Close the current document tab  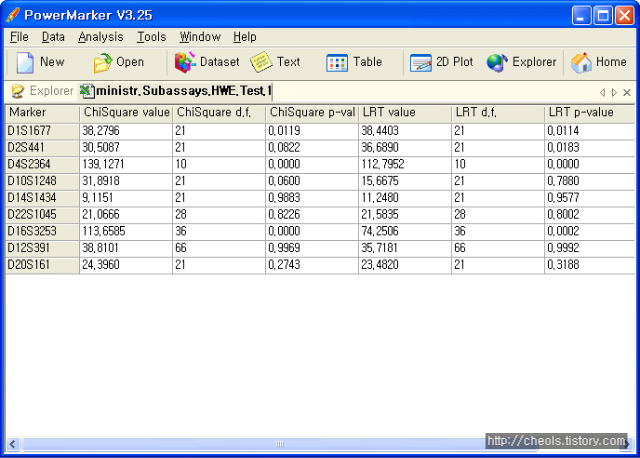tap(627, 93)
